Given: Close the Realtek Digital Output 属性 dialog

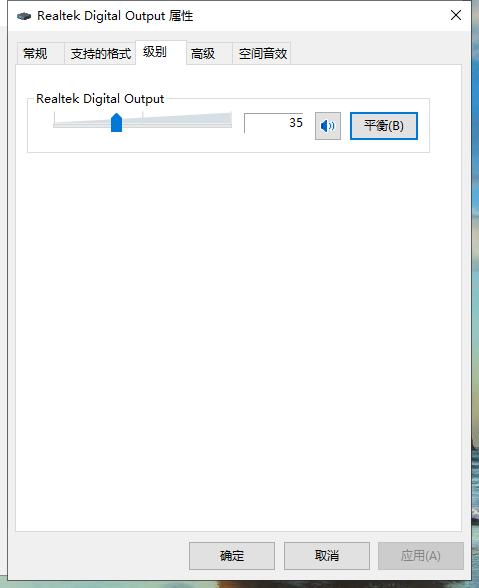Looking at the screenshot, I should (x=456, y=15).
